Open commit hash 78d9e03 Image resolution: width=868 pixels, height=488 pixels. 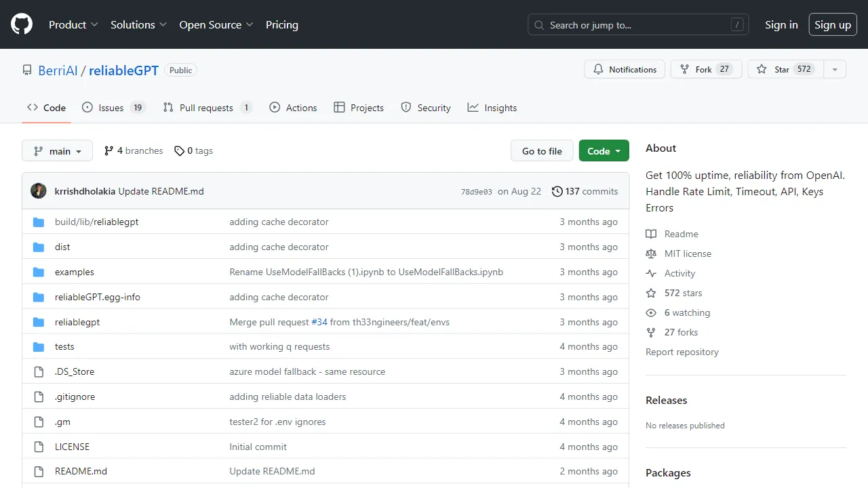point(477,192)
